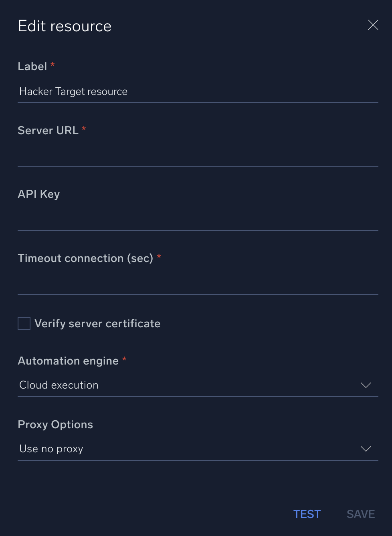Click the SAVE button

[x=360, y=514]
